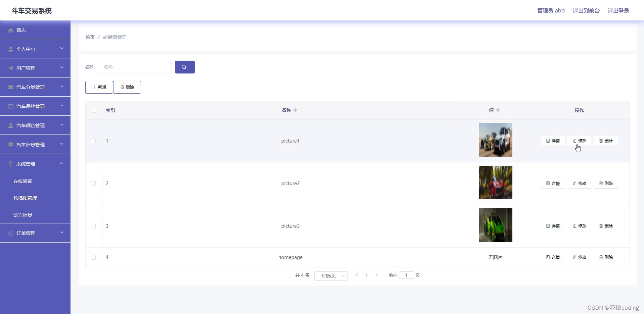Click 修改 for picture2
This screenshot has height=314, width=644.
579,184
